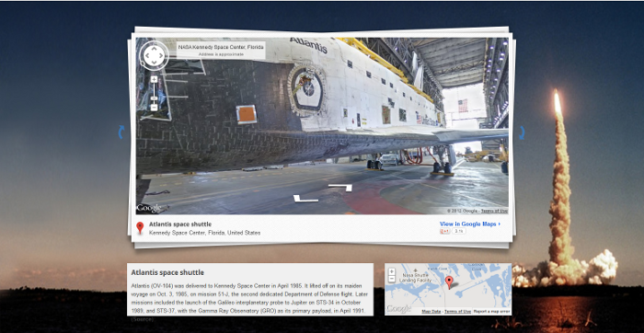Zoom in on the small map
This screenshot has height=333, width=644.
391,271
